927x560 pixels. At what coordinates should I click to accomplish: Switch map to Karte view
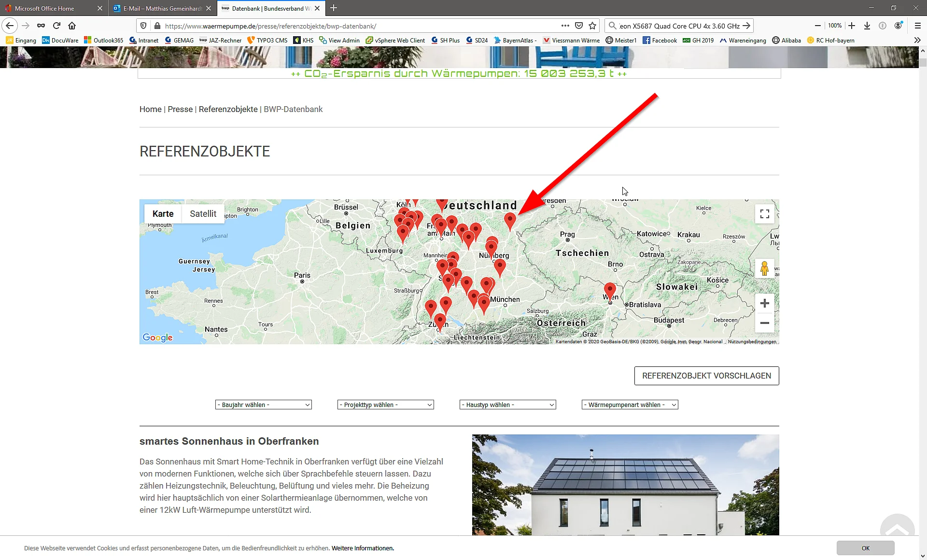[163, 214]
